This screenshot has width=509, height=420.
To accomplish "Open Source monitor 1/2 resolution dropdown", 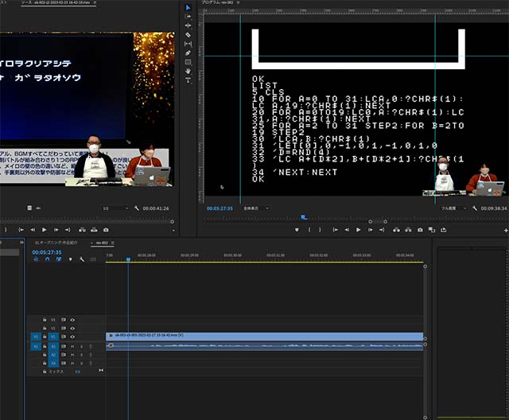I will click(x=109, y=208).
